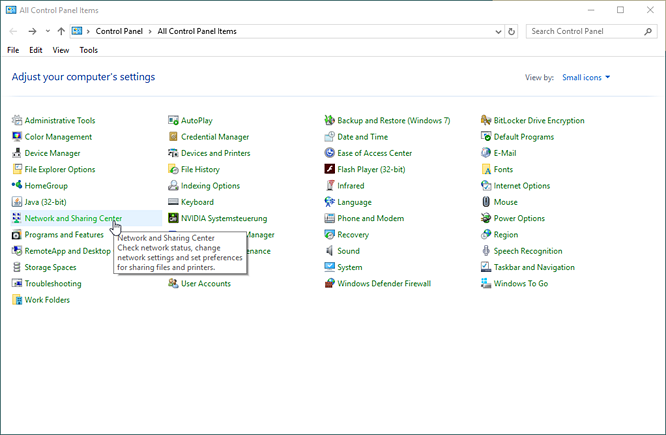Click the search magnifier icon

648,31
